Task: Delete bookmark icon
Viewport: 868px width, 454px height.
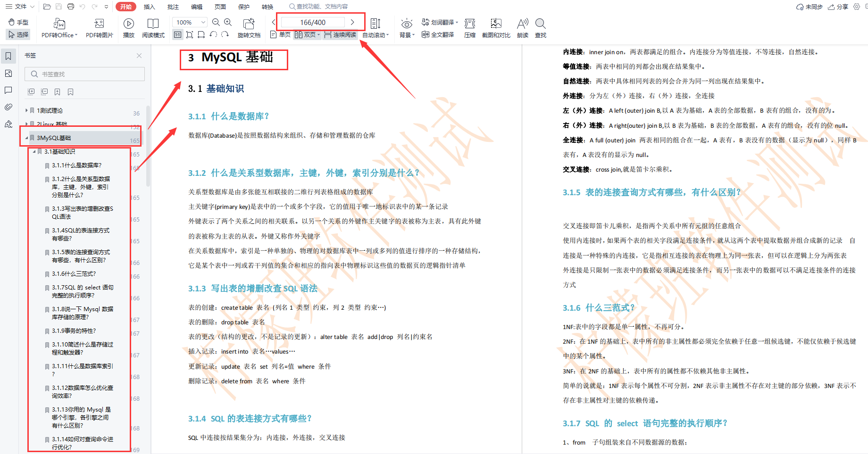Action: (70, 92)
